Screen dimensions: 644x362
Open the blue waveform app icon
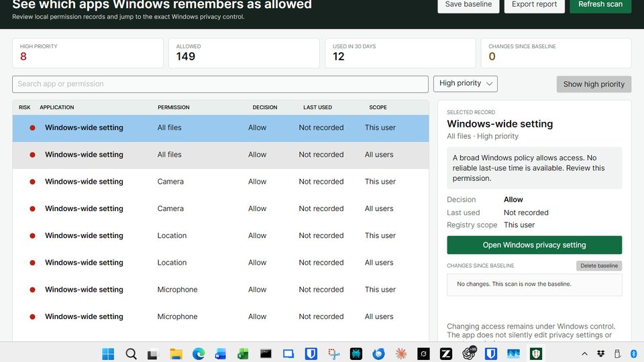[513, 353]
